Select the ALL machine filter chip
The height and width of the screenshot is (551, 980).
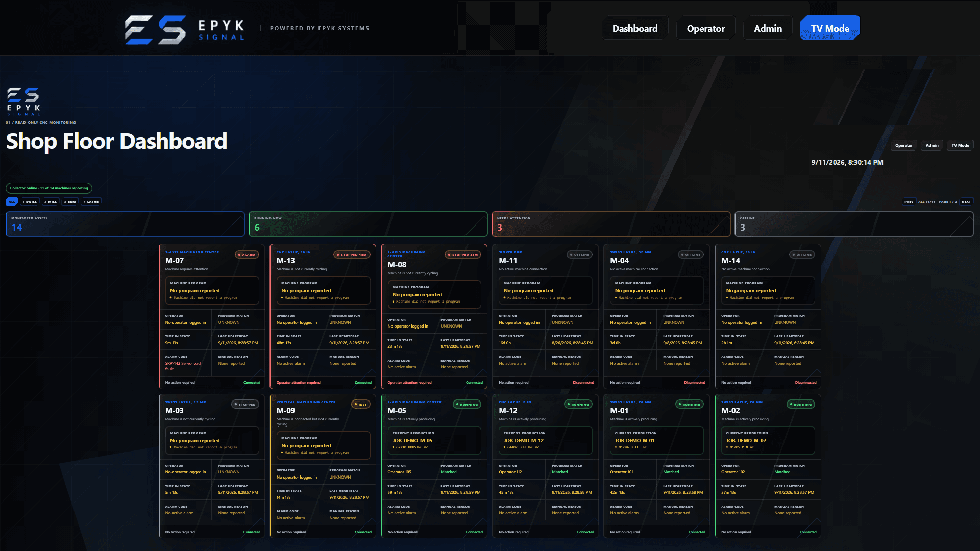[x=12, y=202]
